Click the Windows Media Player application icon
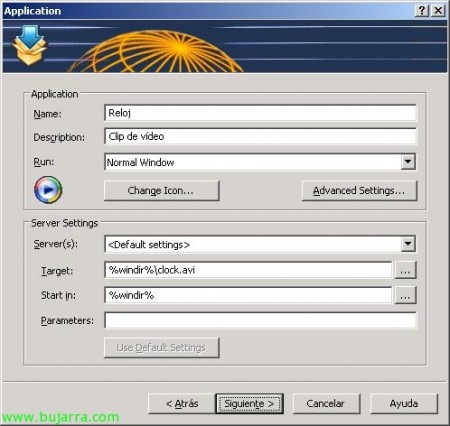The image size is (450, 426). [48, 190]
